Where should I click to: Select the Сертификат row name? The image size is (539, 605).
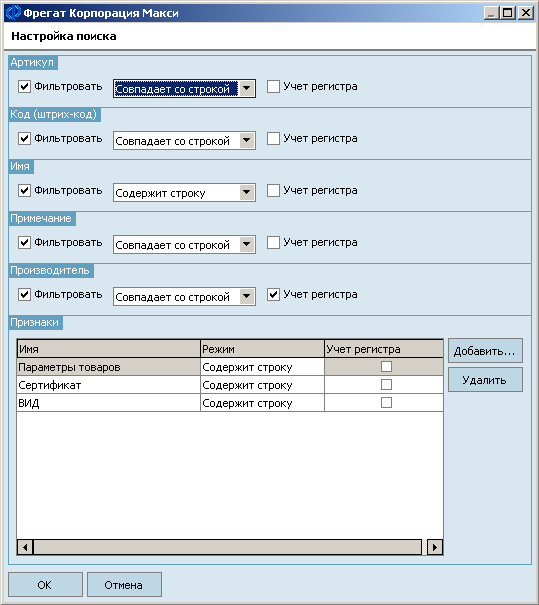[x=108, y=385]
